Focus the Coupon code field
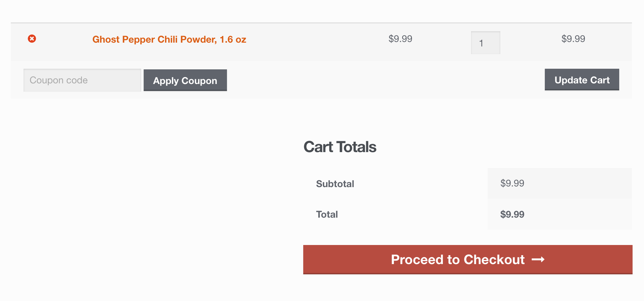The width and height of the screenshot is (644, 301). tap(82, 80)
